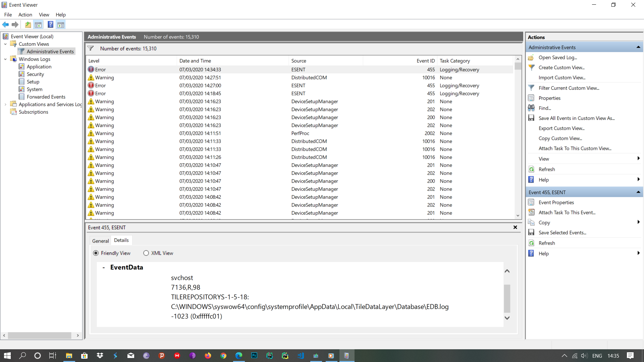Click the Save All Events floppy icon
Screen dimensions: 644x362
[531, 118]
